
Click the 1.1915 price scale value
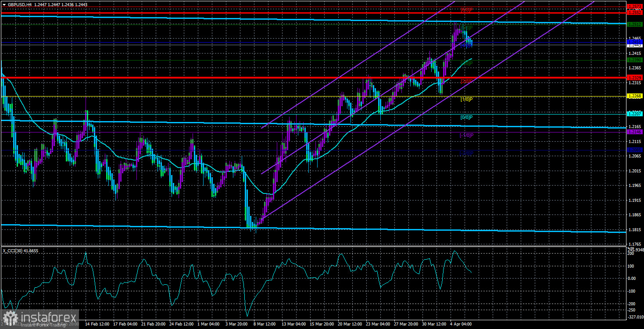[634, 200]
